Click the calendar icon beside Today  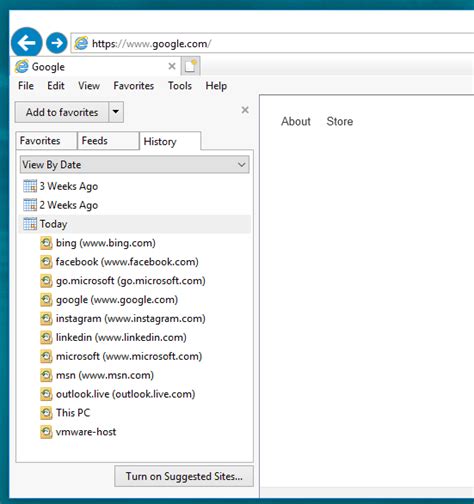30,224
